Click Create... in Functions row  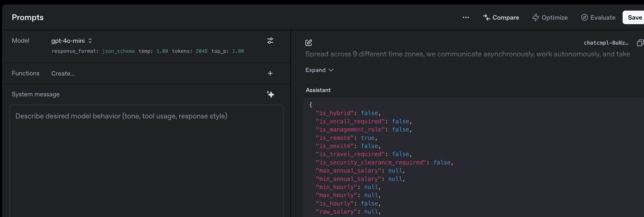(x=63, y=73)
